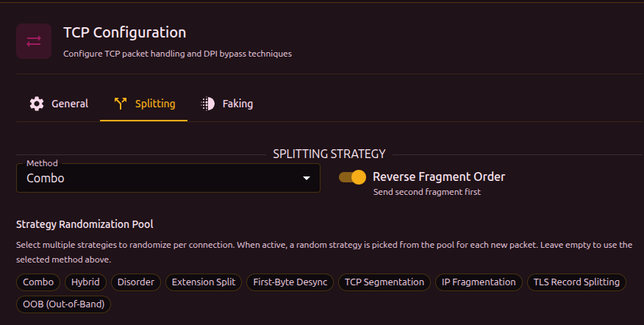Viewport: 644px width, 325px height.
Task: Toggle Reverse Fragment Order switch
Action: point(353,177)
